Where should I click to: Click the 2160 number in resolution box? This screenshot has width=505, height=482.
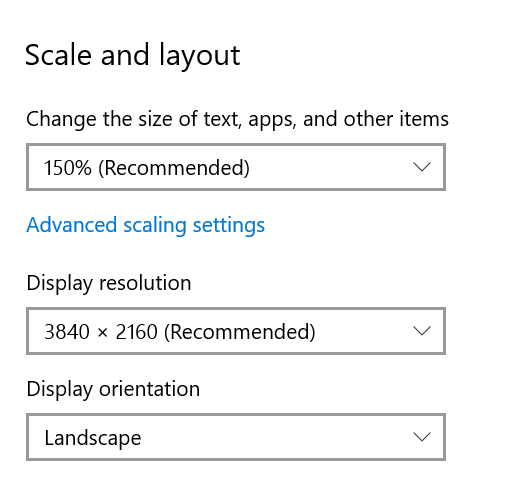136,332
